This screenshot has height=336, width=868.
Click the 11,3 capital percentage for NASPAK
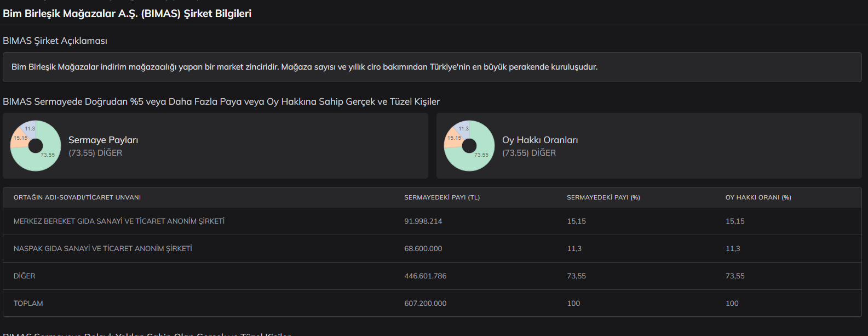click(x=574, y=249)
